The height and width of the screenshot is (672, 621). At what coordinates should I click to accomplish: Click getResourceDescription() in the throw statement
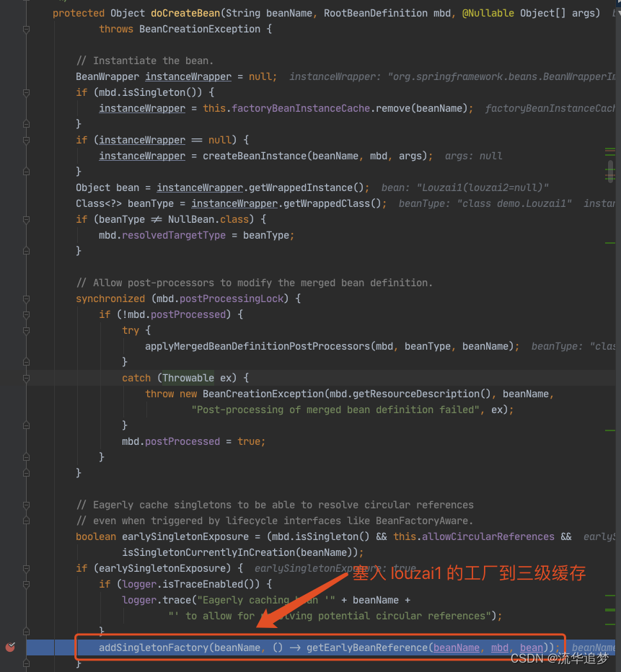422,394
